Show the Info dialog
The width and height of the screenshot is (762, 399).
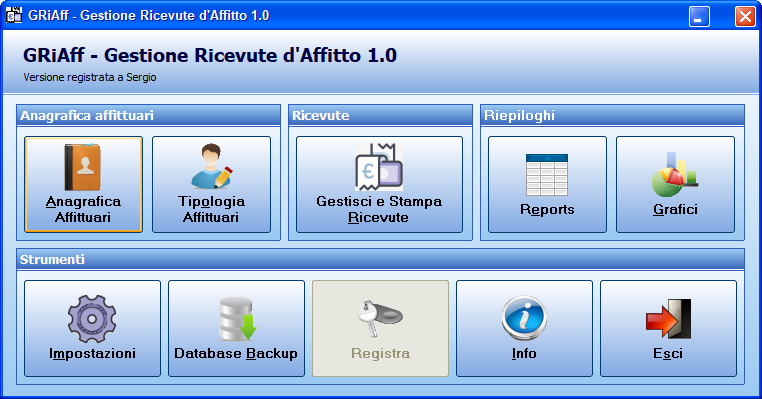[524, 328]
